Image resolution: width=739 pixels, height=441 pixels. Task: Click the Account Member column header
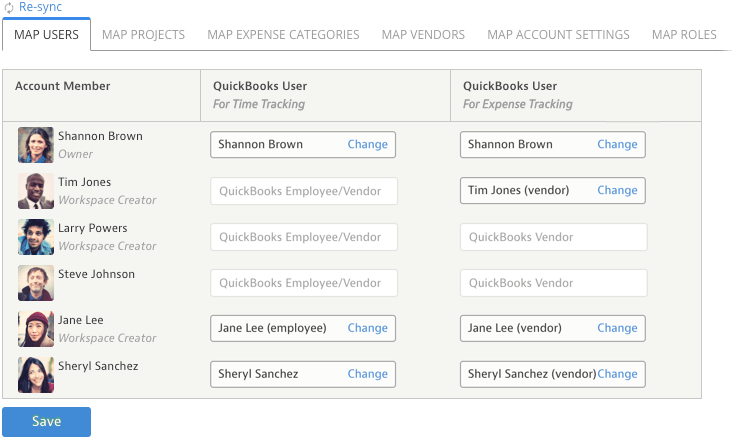(63, 86)
